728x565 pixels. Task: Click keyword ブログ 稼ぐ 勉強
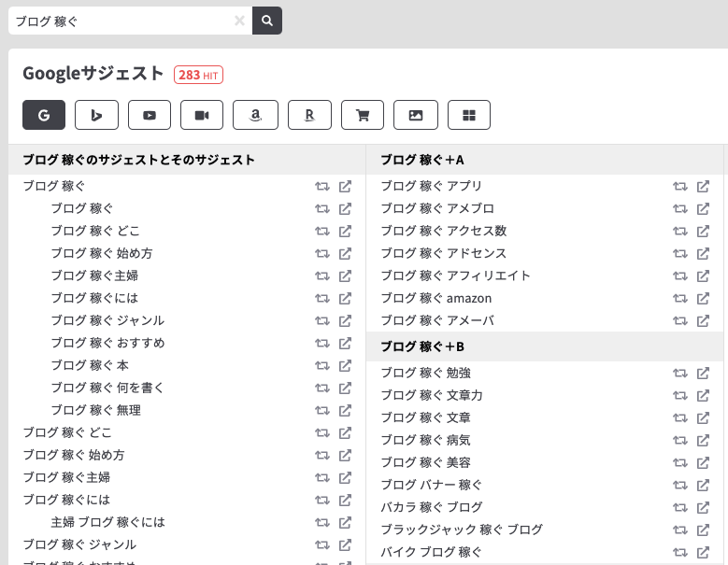click(426, 373)
